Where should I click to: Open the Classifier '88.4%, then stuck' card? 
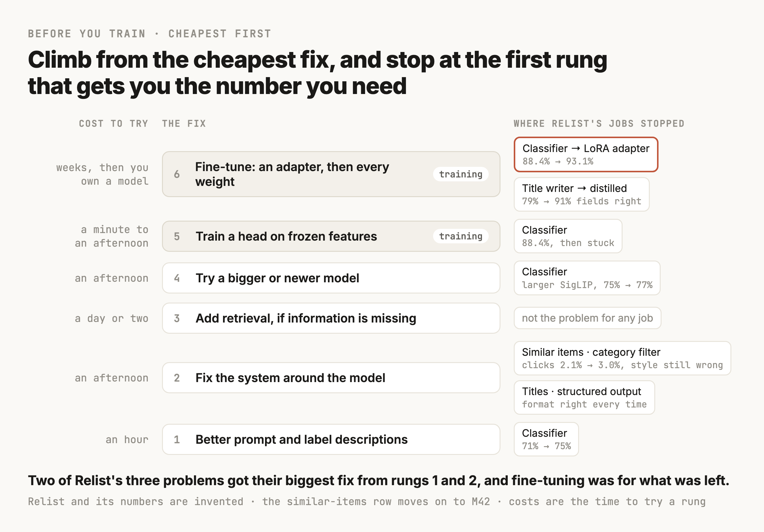click(568, 236)
